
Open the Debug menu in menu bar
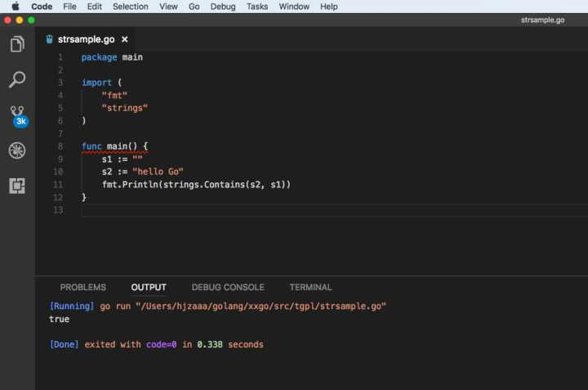[x=223, y=7]
